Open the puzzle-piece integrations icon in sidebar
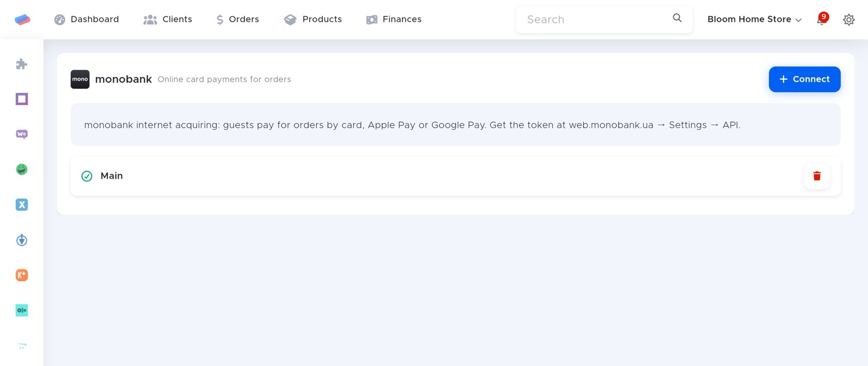This screenshot has width=868, height=366. (x=22, y=64)
